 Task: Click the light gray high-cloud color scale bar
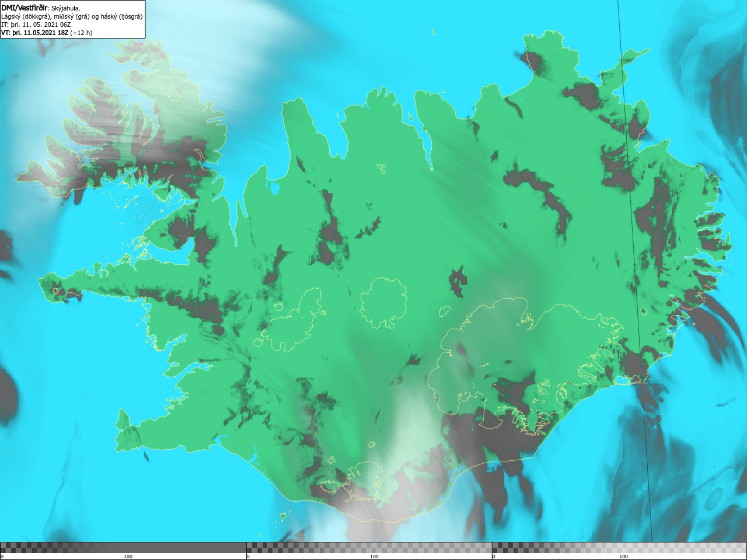coord(619,548)
